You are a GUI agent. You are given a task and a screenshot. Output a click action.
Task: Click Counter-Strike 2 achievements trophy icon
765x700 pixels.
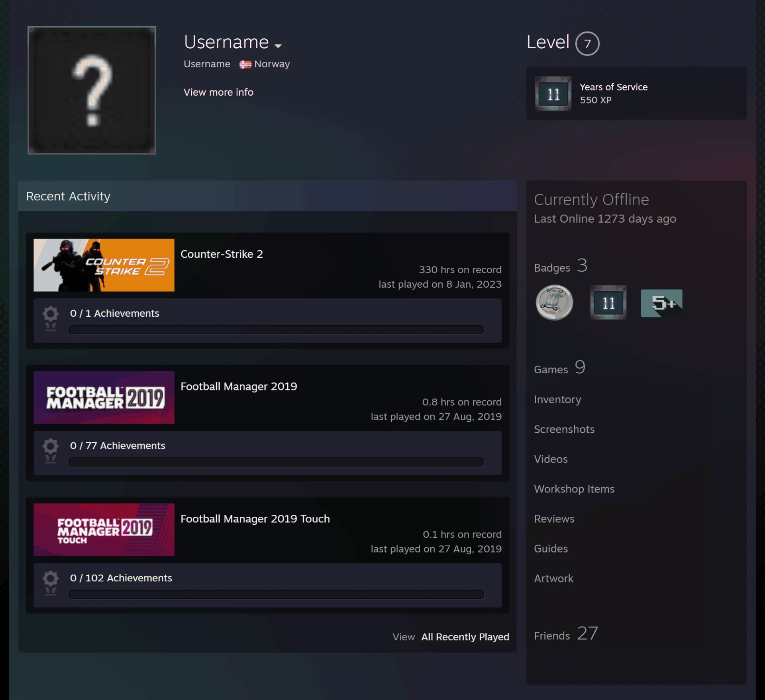point(51,318)
